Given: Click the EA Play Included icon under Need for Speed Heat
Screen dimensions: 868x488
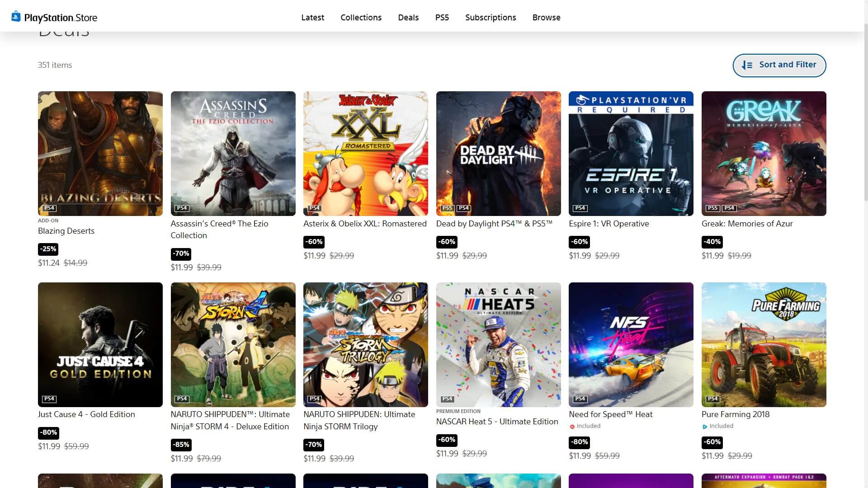Looking at the screenshot, I should coord(572,427).
